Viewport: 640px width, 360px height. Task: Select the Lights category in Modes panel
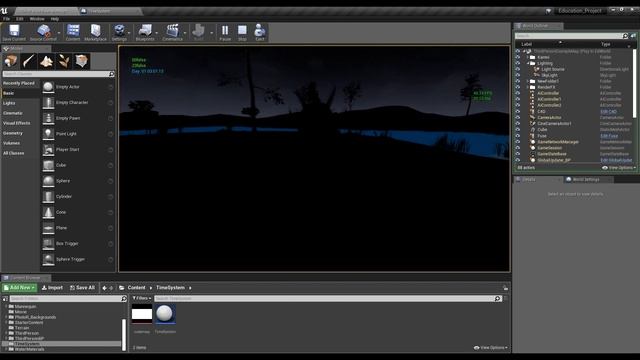tap(9, 103)
